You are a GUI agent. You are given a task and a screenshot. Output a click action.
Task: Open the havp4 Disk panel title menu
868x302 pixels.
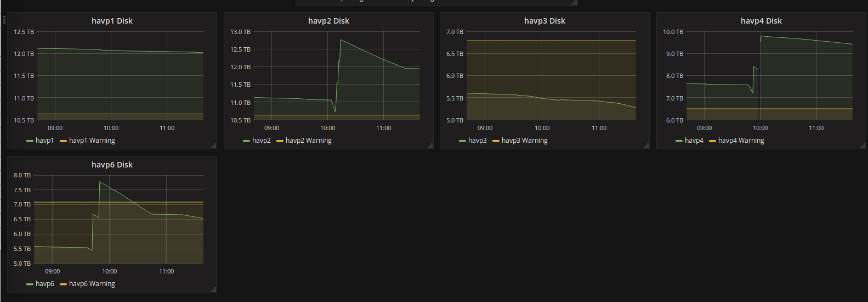tap(761, 21)
